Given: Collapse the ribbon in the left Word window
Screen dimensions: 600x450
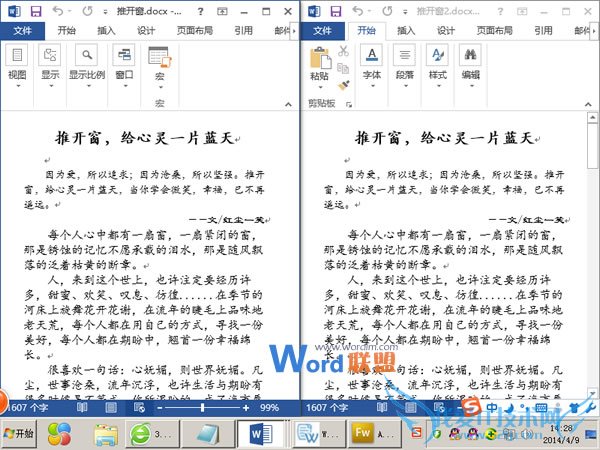Looking at the screenshot, I should (x=288, y=104).
